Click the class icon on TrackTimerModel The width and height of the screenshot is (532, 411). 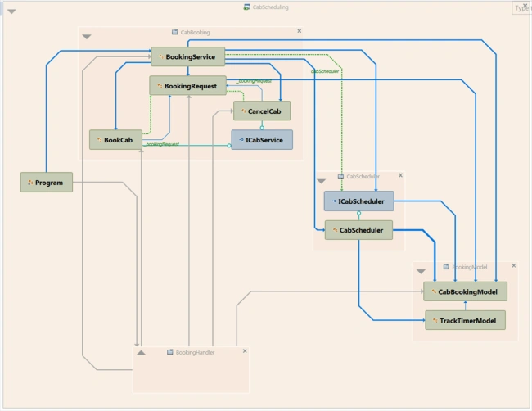pos(435,320)
